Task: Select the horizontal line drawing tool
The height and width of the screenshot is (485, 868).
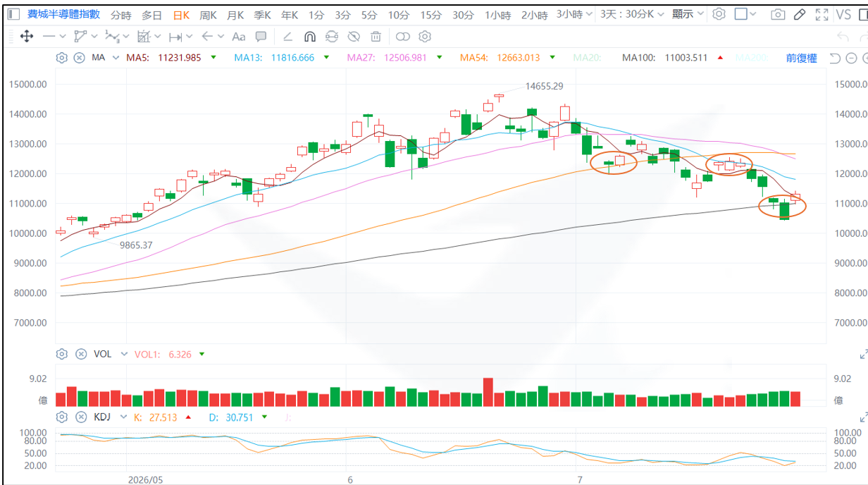Action: click(x=49, y=37)
